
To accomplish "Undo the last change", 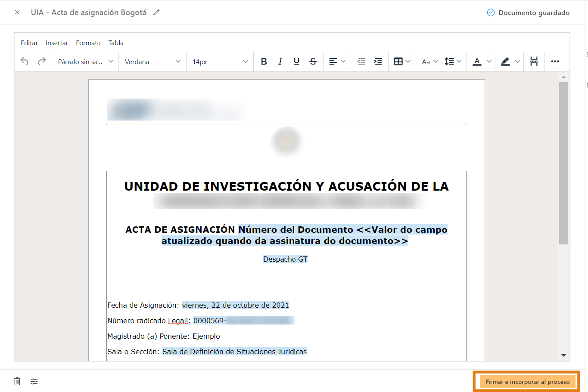I will point(24,61).
